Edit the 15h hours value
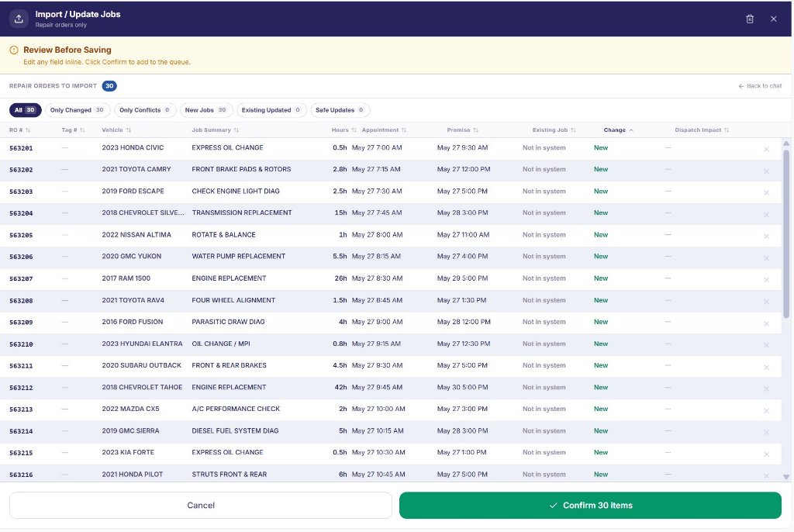The height and width of the screenshot is (532, 794). click(340, 212)
